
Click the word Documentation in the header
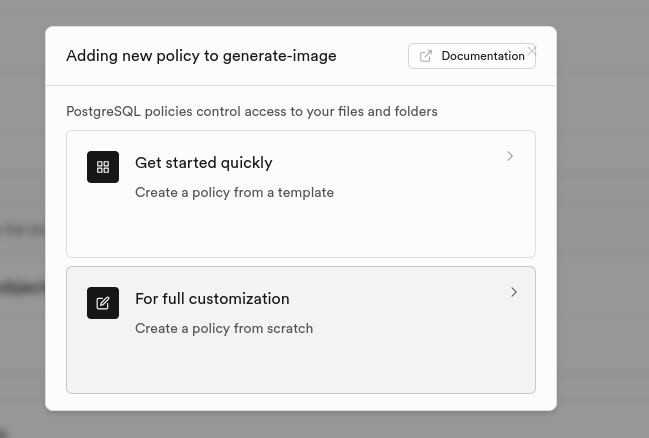(x=483, y=56)
